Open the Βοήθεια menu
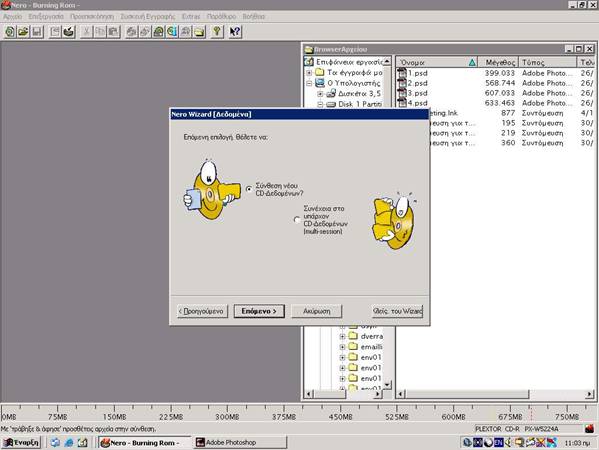The width and height of the screenshot is (599, 450). click(254, 16)
